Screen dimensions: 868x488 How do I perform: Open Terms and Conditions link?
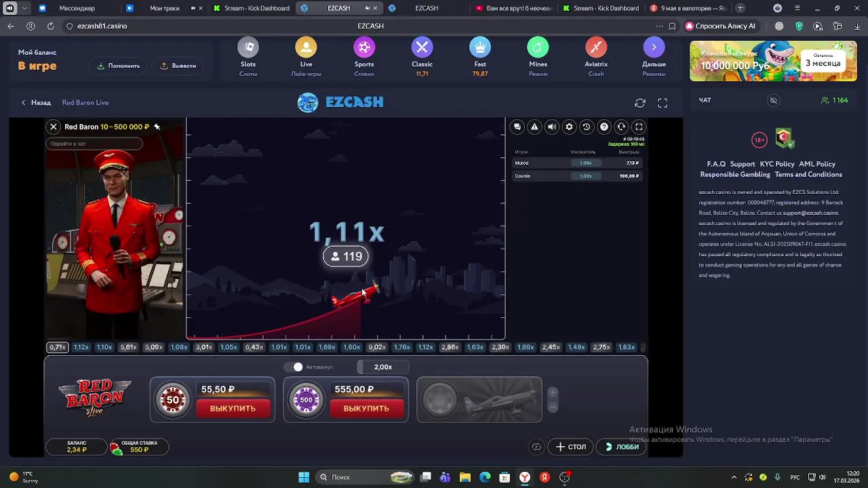click(x=808, y=174)
